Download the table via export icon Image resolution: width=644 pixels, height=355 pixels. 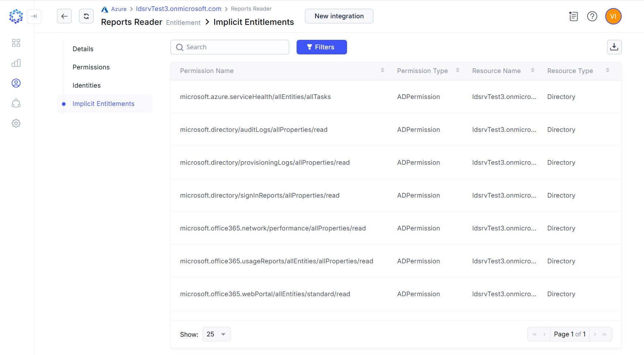click(614, 47)
